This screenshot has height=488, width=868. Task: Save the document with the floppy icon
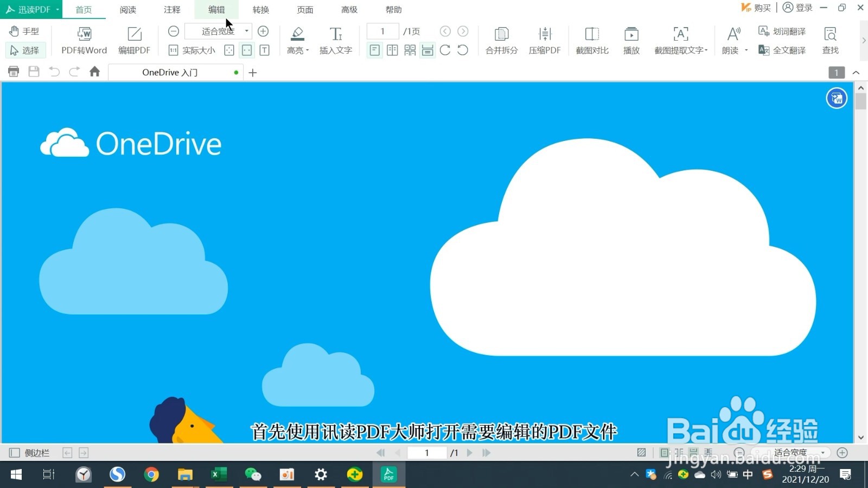pos(34,72)
